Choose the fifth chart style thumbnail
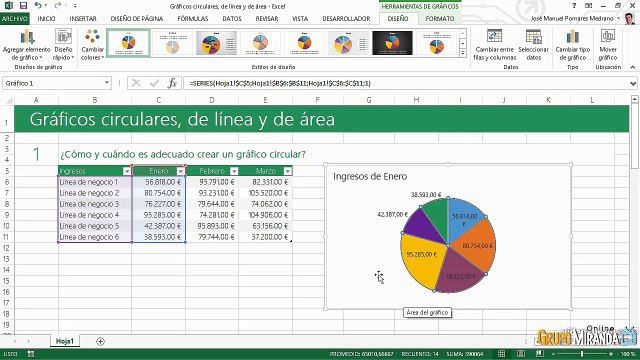Image resolution: width=640 pixels, height=360 pixels. click(x=304, y=43)
